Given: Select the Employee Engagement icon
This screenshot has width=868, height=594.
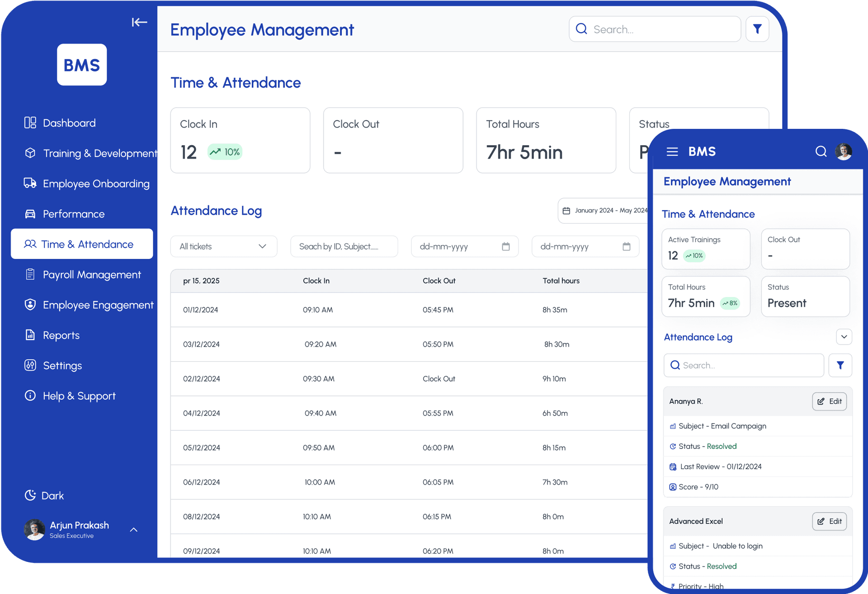Looking at the screenshot, I should tap(30, 305).
